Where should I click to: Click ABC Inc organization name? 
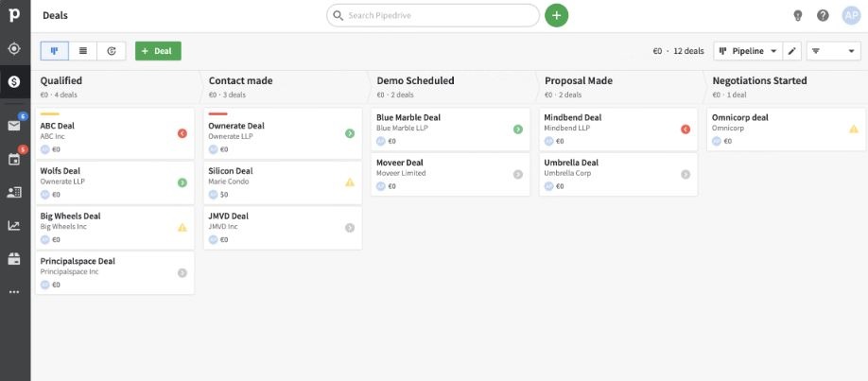pyautogui.click(x=53, y=136)
